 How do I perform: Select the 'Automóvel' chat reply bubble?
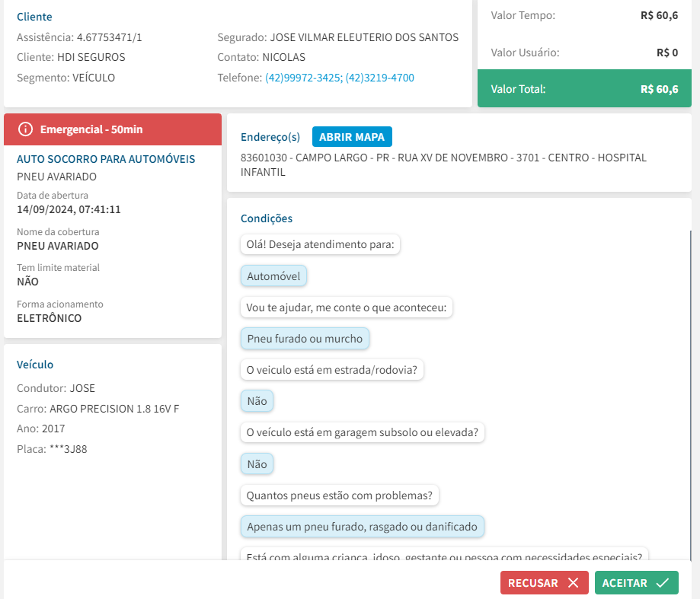point(273,276)
